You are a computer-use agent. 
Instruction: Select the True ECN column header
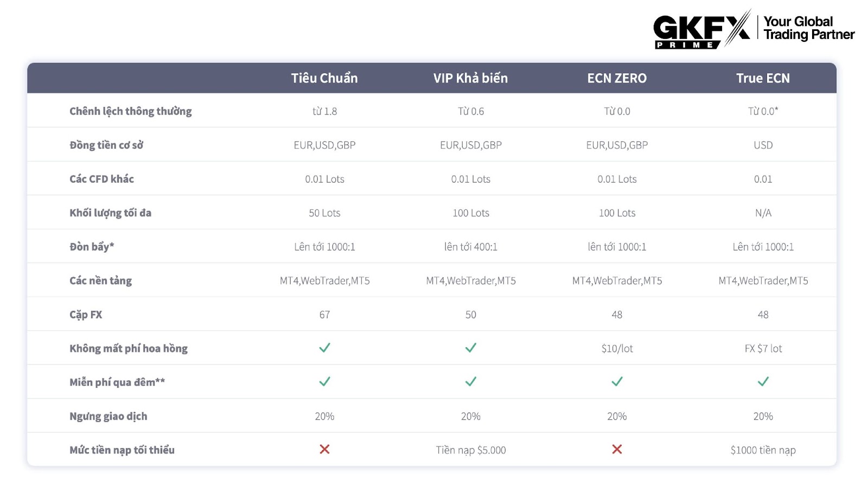763,78
